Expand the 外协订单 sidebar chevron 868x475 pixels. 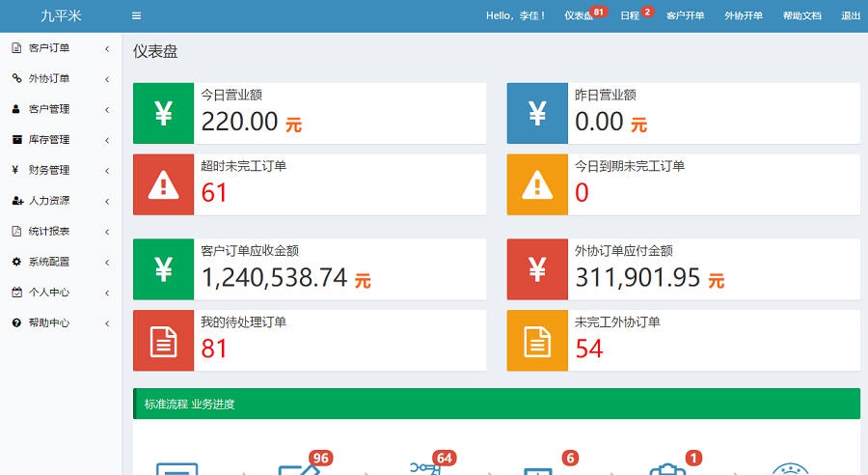tap(107, 79)
